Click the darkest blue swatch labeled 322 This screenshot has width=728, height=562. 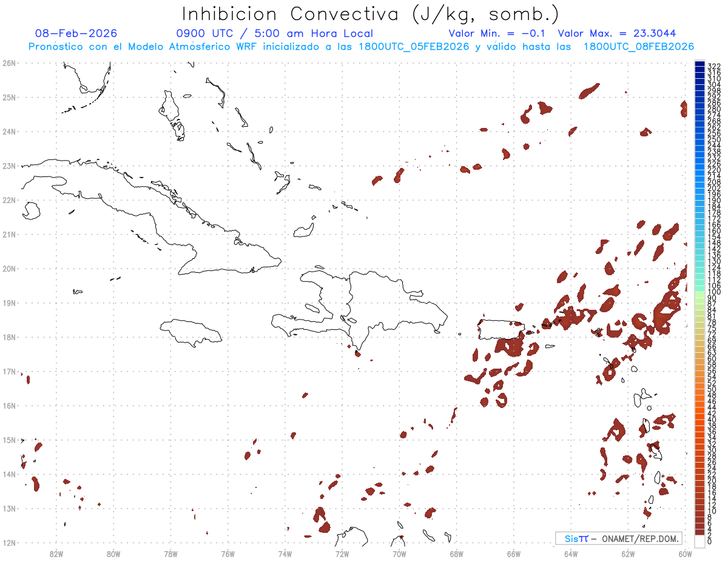pos(699,64)
